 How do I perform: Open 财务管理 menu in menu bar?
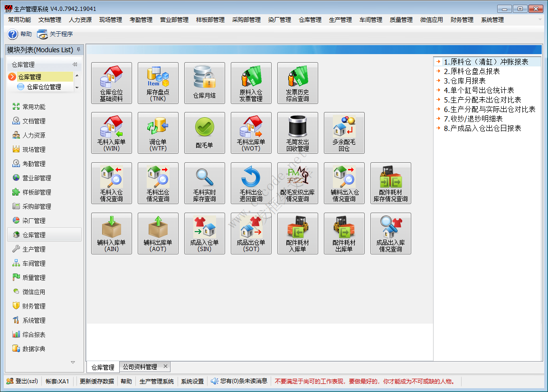tap(462, 19)
